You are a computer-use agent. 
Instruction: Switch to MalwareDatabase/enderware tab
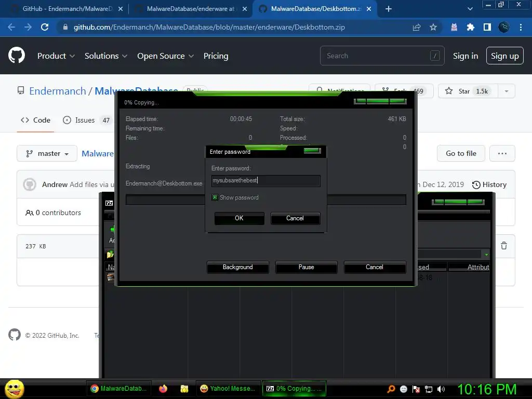[x=190, y=9]
